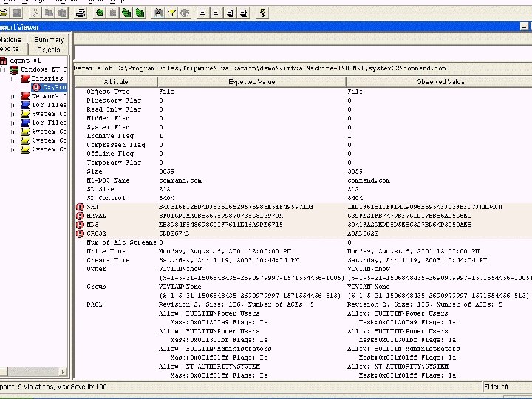Click the violation icon on the HAVAL row

click(80, 216)
